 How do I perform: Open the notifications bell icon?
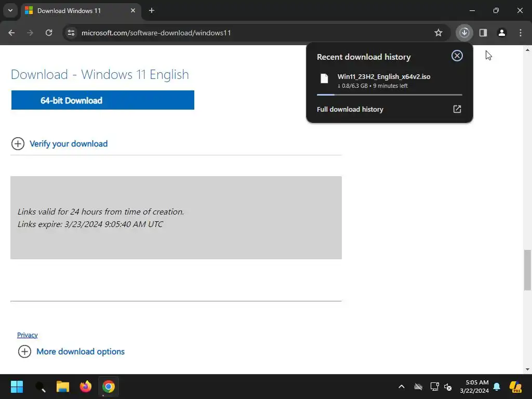coord(497,387)
